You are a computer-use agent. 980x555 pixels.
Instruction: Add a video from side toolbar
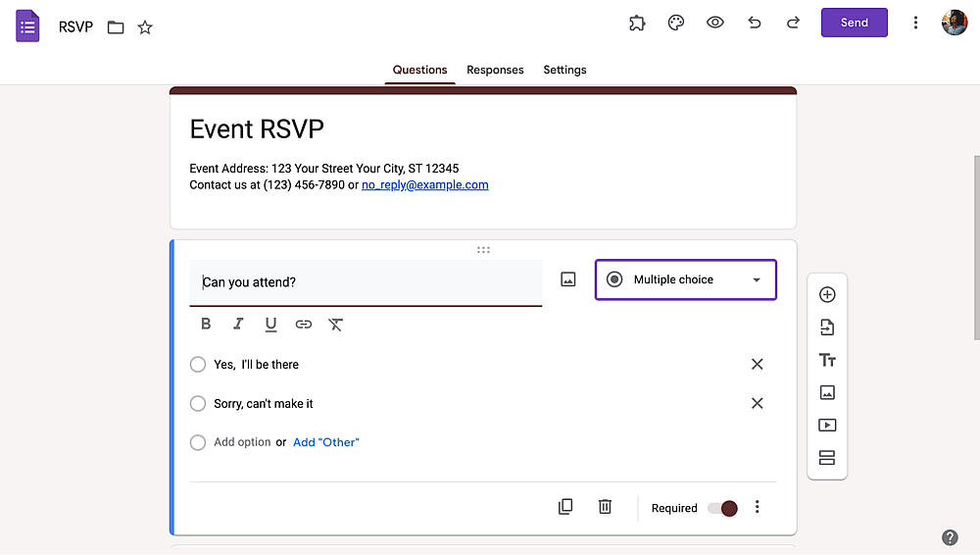tap(827, 426)
